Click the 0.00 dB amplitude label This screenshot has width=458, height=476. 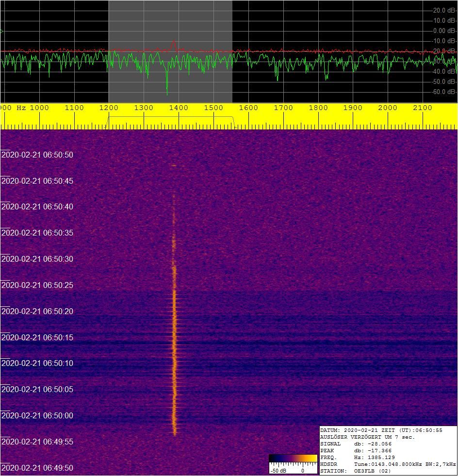pyautogui.click(x=444, y=31)
